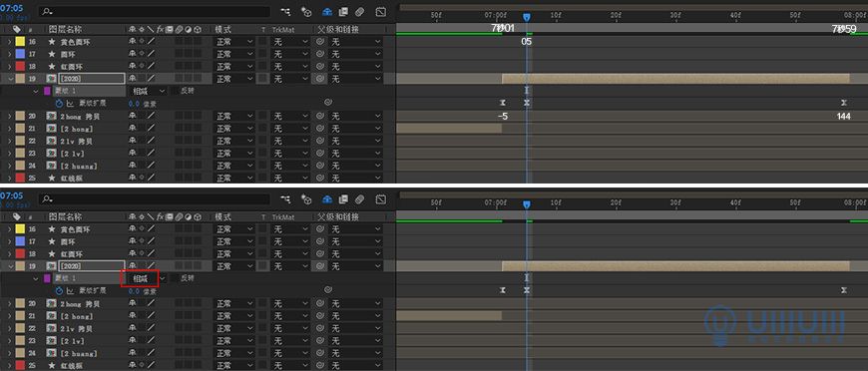Click TrkMat column header in lower panel
Viewport: 868px width, 371px height.
click(283, 217)
